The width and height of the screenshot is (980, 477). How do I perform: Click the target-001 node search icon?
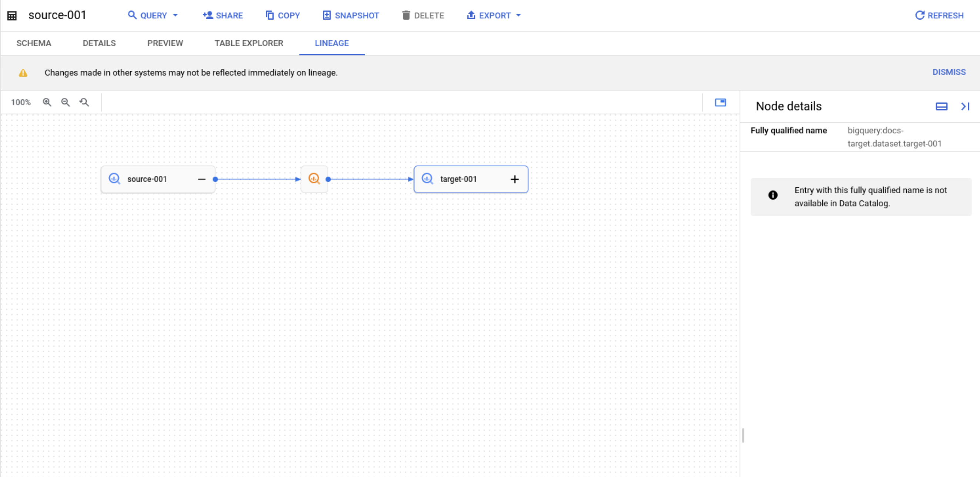pyautogui.click(x=427, y=179)
